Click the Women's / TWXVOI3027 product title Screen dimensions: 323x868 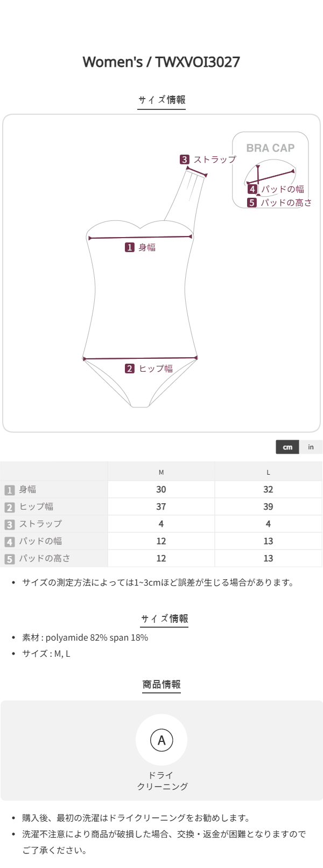[x=161, y=62]
